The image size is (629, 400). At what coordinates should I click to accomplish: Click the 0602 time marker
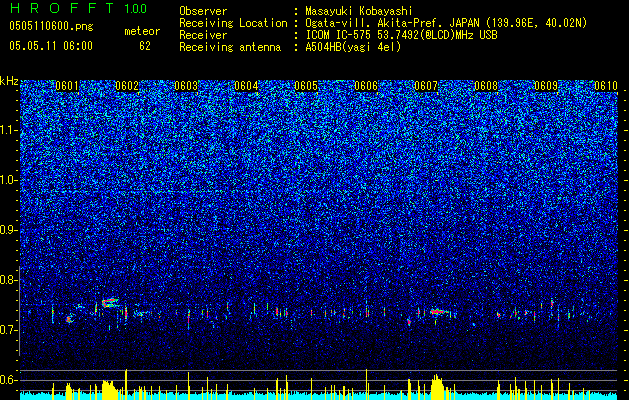(x=127, y=86)
